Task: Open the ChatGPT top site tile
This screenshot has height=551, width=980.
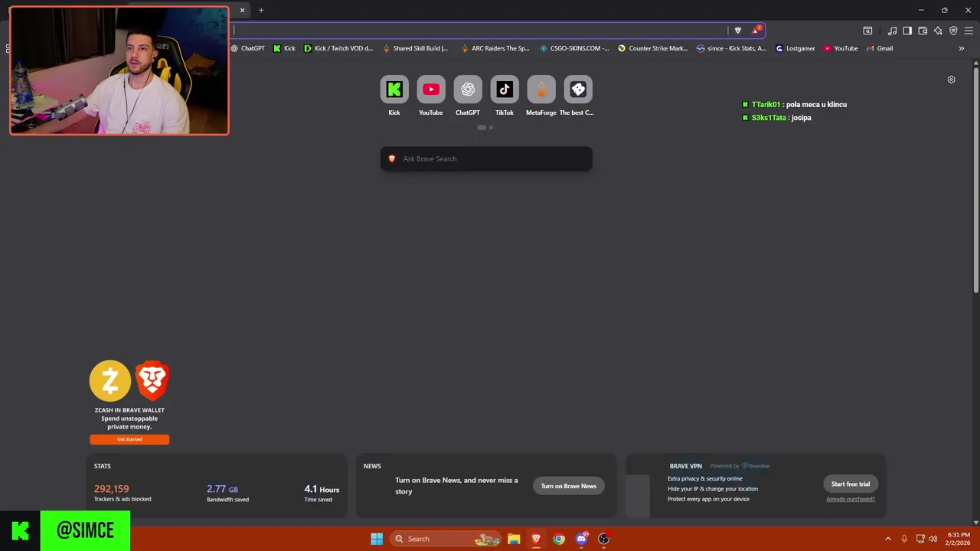Action: pos(468,96)
